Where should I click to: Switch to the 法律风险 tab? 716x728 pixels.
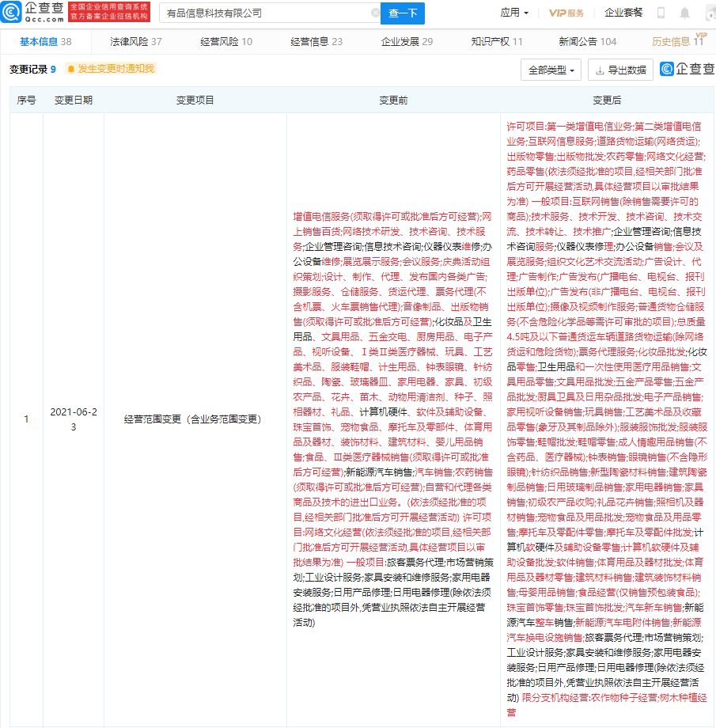[x=135, y=42]
